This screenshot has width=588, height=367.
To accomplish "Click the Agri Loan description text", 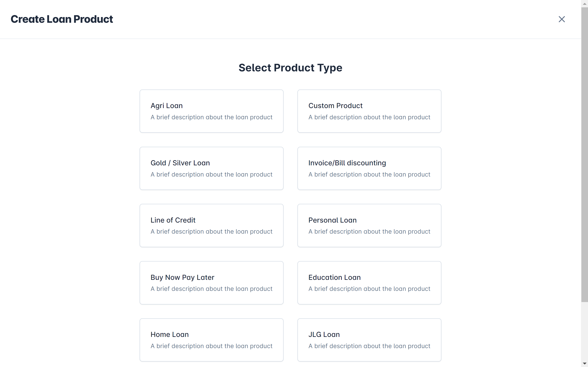I will coord(211,117).
